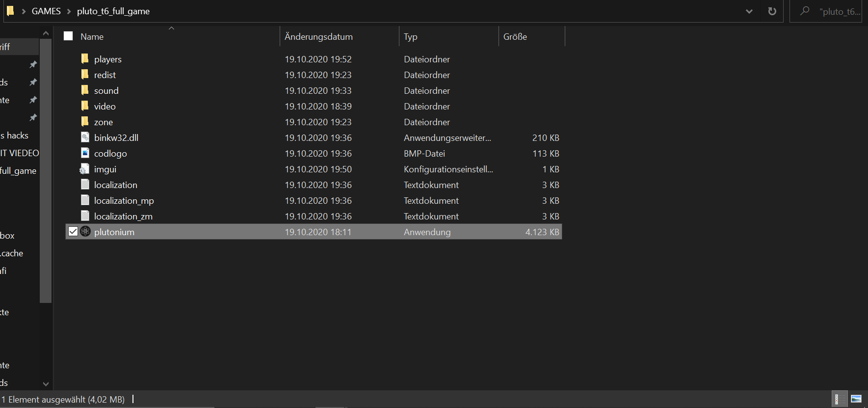868x408 pixels.
Task: Select the 'riff' navigation pane item
Action: [x=5, y=47]
